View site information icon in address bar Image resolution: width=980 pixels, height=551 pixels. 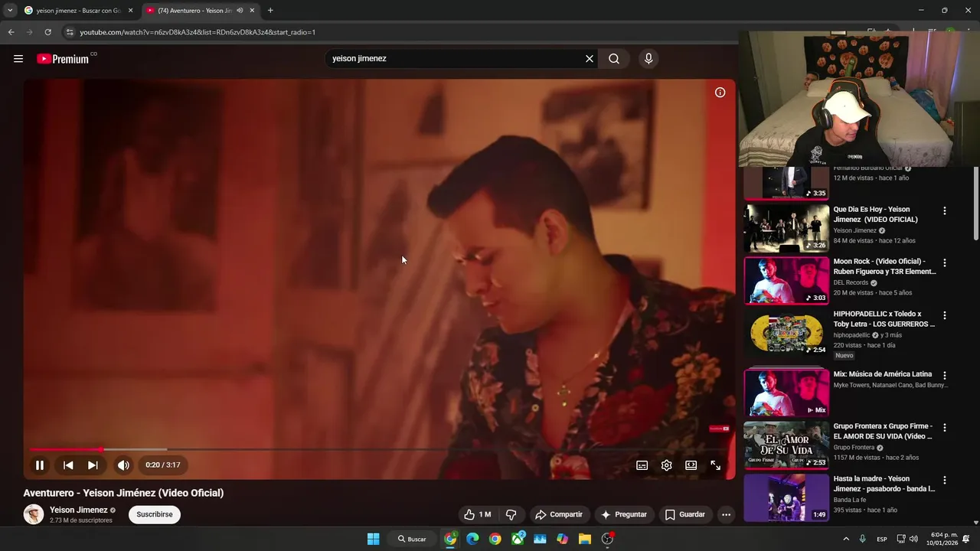70,32
